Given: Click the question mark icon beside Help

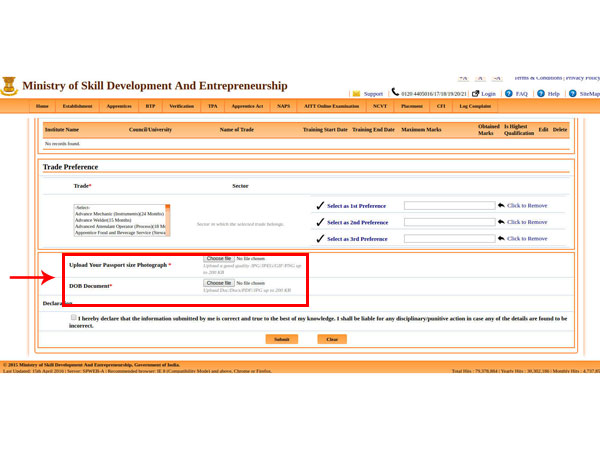Looking at the screenshot, I should point(541,93).
